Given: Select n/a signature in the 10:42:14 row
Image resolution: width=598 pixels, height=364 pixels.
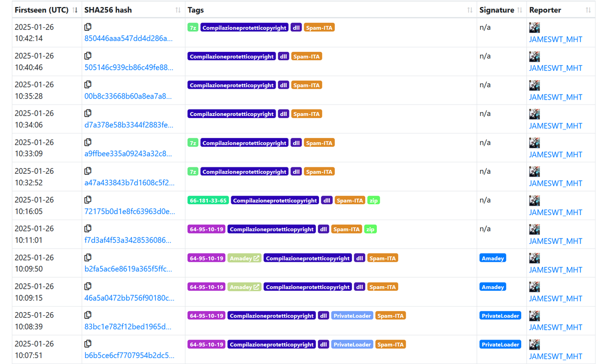Looking at the screenshot, I should (x=485, y=27).
